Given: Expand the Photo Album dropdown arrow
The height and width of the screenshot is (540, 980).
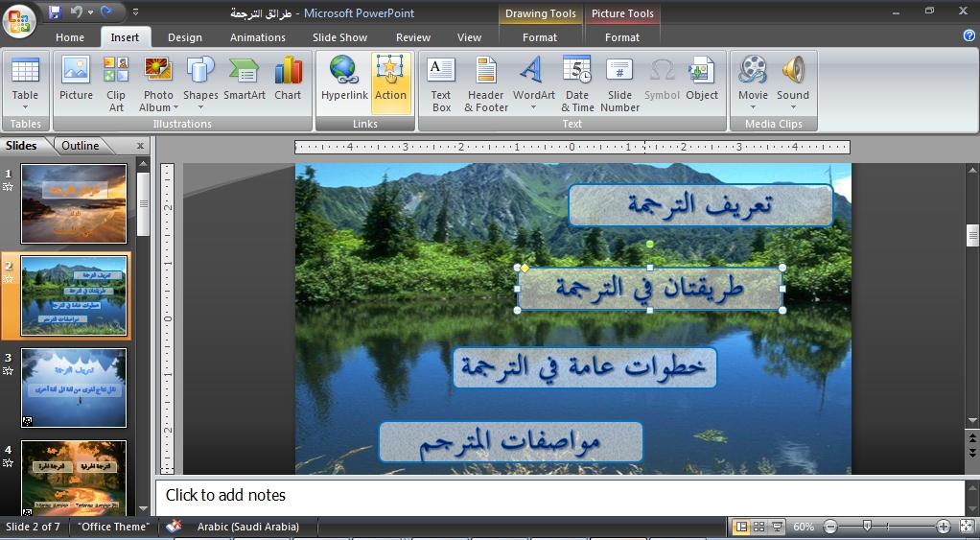Looking at the screenshot, I should pyautogui.click(x=175, y=107).
